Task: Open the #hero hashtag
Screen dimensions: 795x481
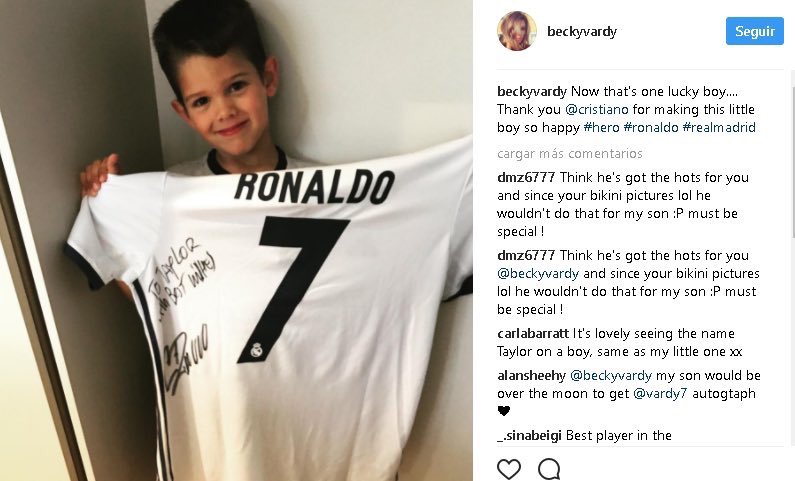Action: [x=601, y=127]
